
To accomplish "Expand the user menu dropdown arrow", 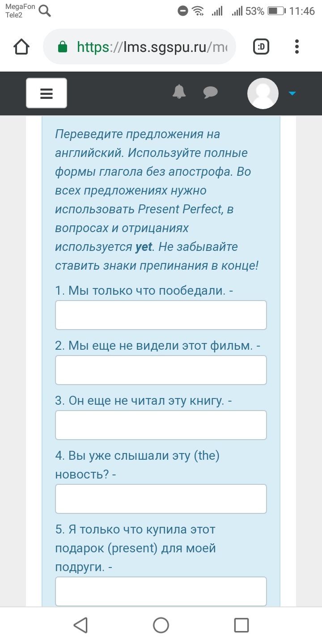I will click(x=292, y=93).
